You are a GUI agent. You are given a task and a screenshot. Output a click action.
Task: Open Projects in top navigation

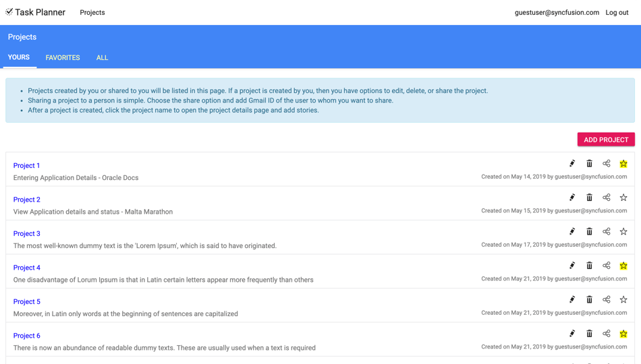pyautogui.click(x=92, y=12)
